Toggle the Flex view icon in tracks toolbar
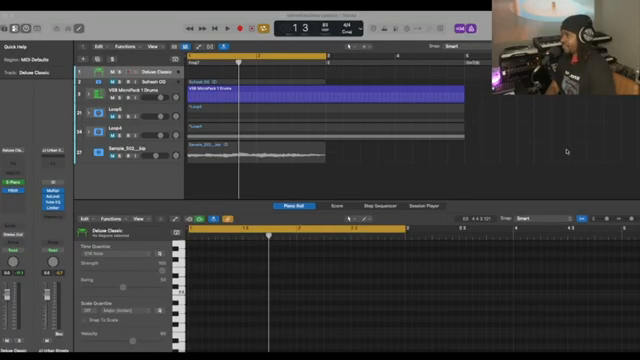Image resolution: width=640 pixels, height=360 pixels. point(210,47)
